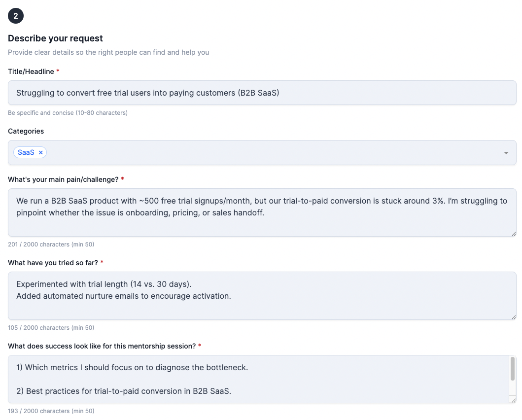Image resolution: width=522 pixels, height=420 pixels.
Task: Click "What's your main pain/challenge?" label
Action: [63, 179]
